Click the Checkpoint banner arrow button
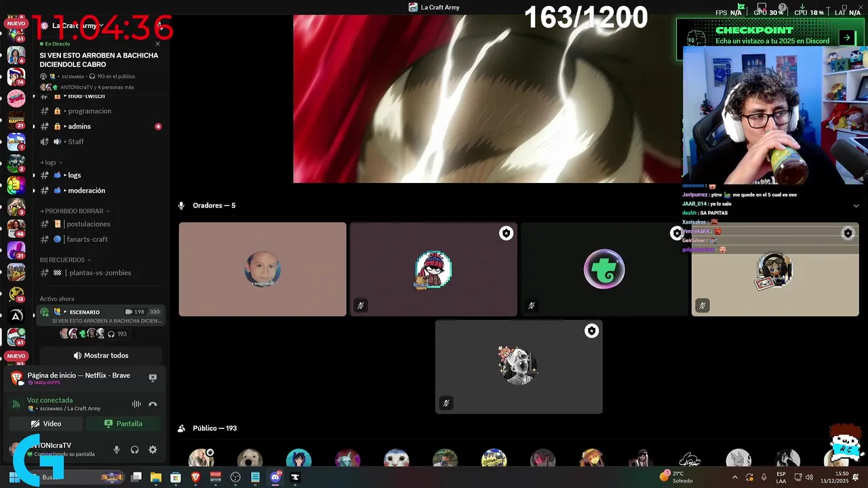The height and width of the screenshot is (488, 868). pos(846,38)
